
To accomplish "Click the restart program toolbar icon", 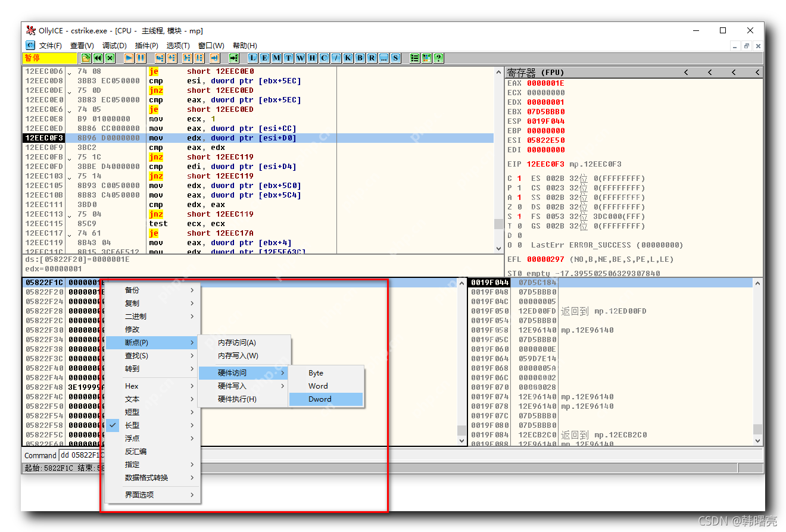I will (97, 58).
